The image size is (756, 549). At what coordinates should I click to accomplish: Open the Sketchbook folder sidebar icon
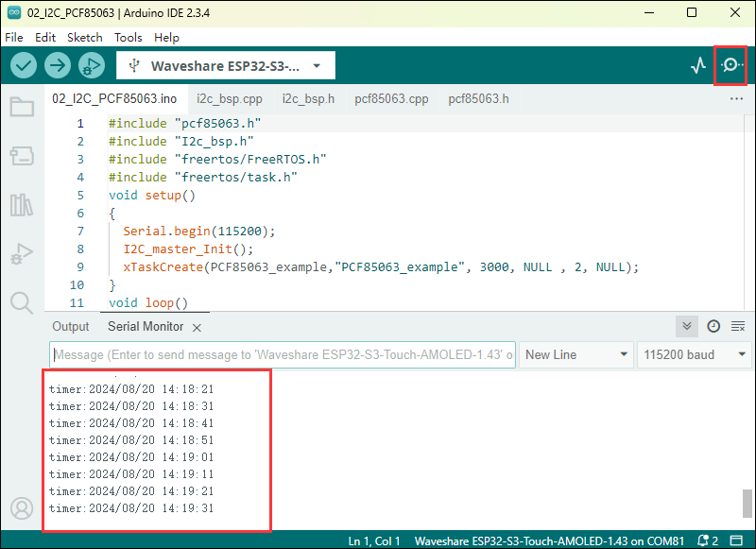coord(21,107)
